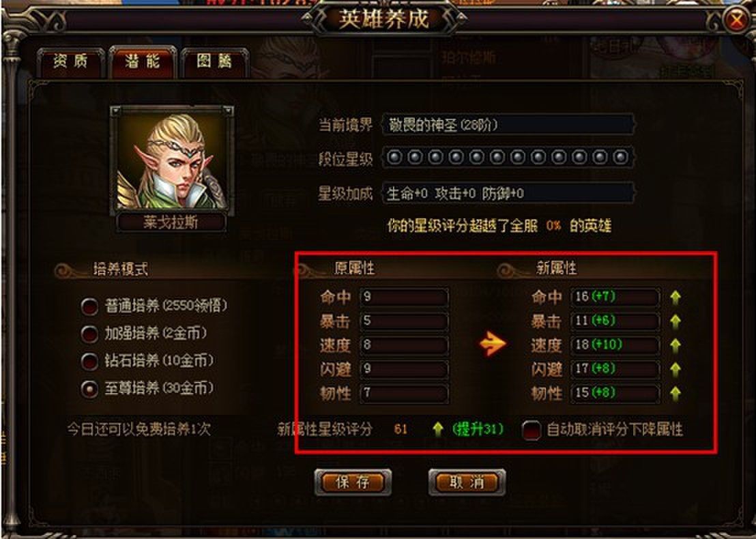Select 钻石培养 (10金币) mode

pos(89,362)
